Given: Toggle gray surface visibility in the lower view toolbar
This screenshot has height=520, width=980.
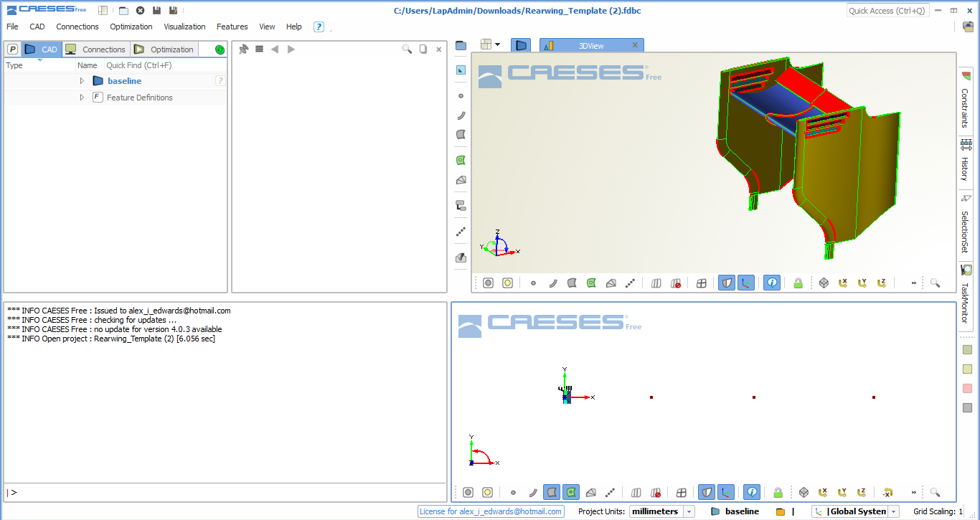Looking at the screenshot, I should (552, 492).
